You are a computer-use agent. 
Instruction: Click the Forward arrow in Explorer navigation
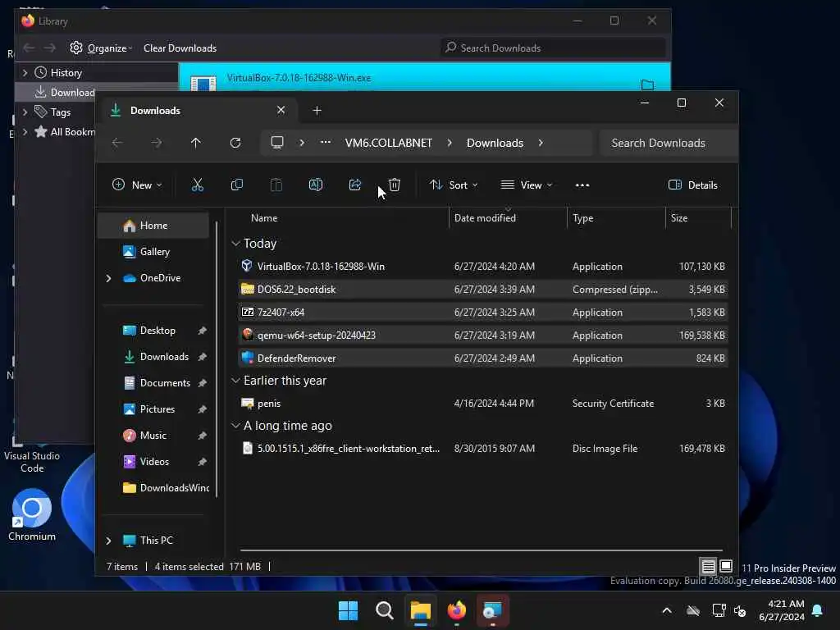[x=157, y=143]
